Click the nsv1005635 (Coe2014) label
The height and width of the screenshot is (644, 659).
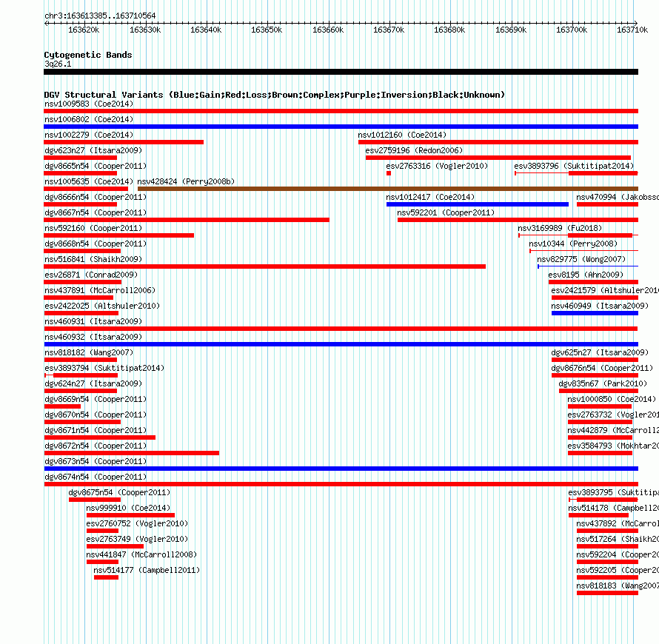(x=89, y=181)
